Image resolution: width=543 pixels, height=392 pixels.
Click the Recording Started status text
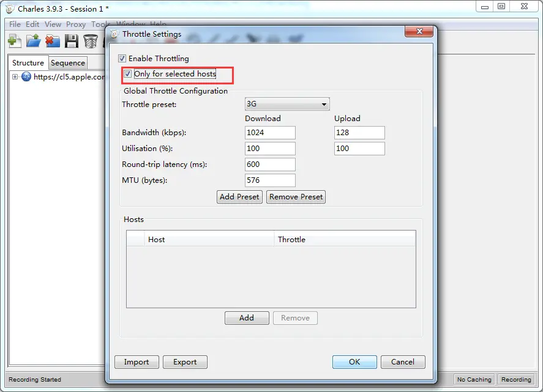[35, 380]
